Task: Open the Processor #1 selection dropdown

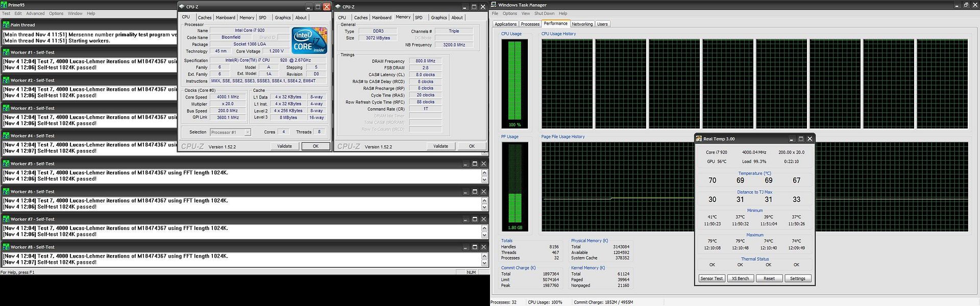Action: click(x=248, y=132)
